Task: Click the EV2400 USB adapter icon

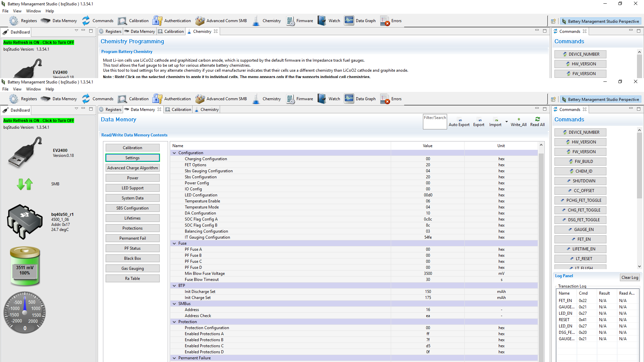Action: click(x=25, y=153)
